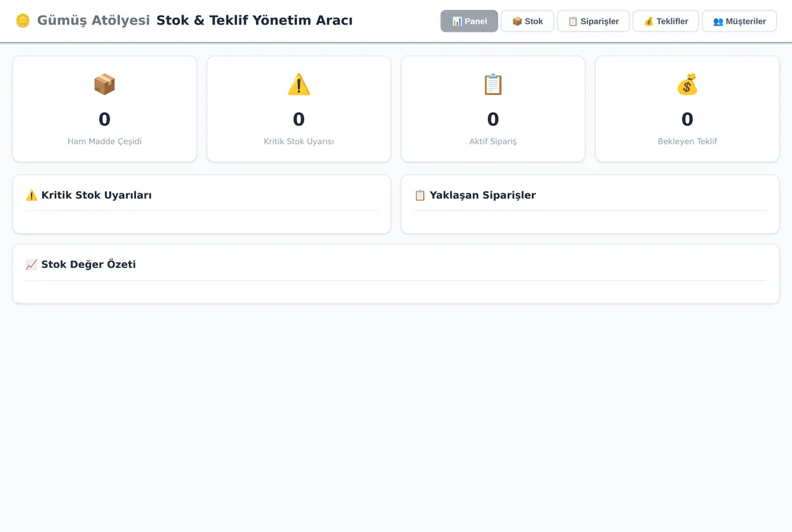The image size is (792, 532).
Task: Click the count above Kritik Stok Uyarısı
Action: (298, 119)
